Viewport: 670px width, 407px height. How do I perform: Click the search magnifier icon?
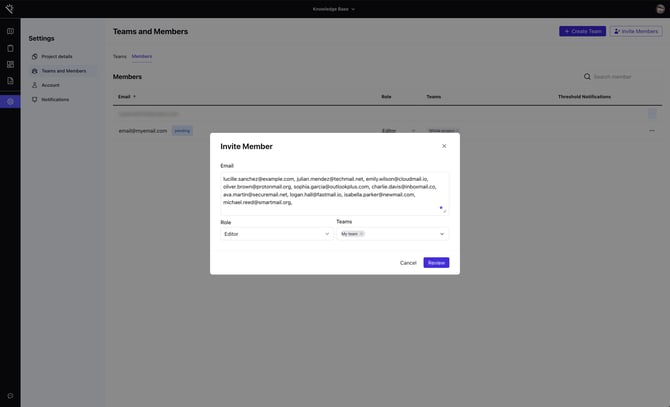[x=587, y=77]
